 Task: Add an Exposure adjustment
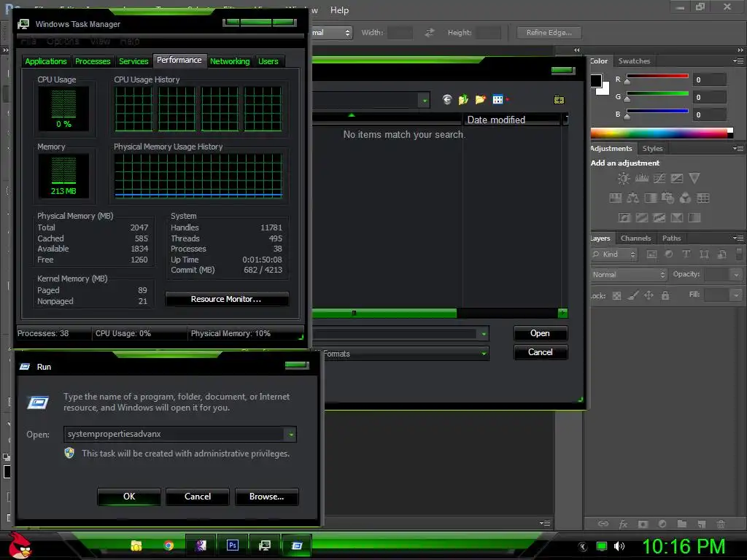click(x=676, y=178)
